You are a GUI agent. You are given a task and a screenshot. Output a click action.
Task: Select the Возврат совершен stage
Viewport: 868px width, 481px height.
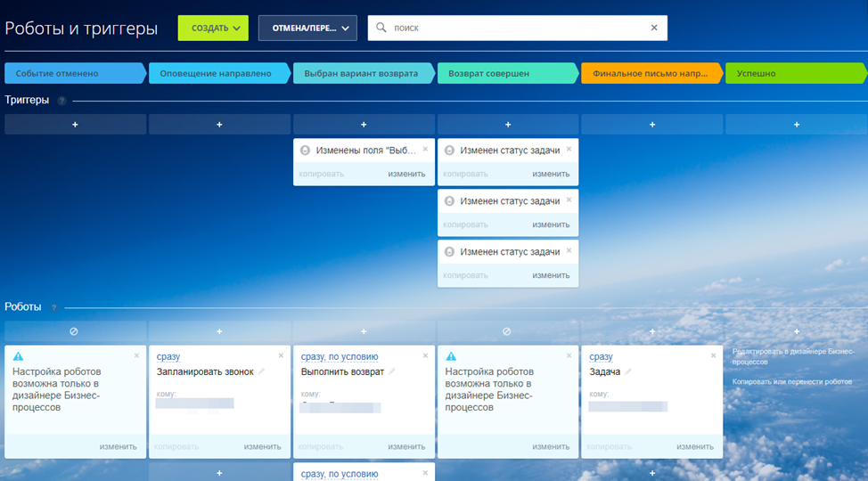(508, 73)
